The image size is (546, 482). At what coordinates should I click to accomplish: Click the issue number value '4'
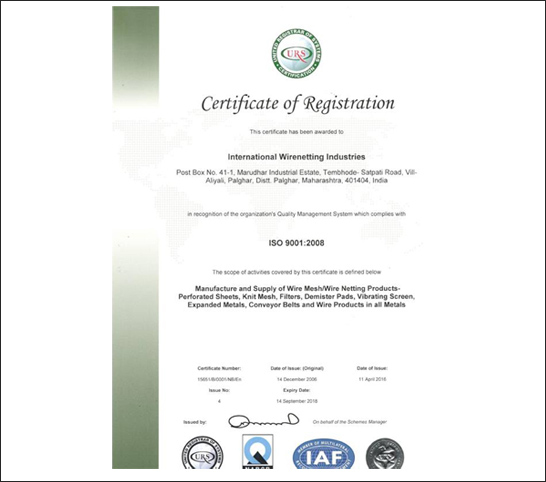coord(219,401)
